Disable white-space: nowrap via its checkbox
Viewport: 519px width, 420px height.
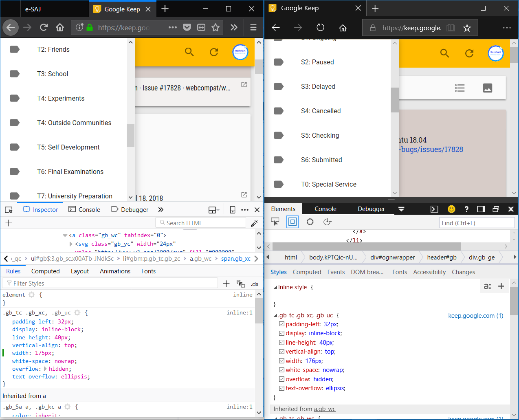(x=281, y=370)
